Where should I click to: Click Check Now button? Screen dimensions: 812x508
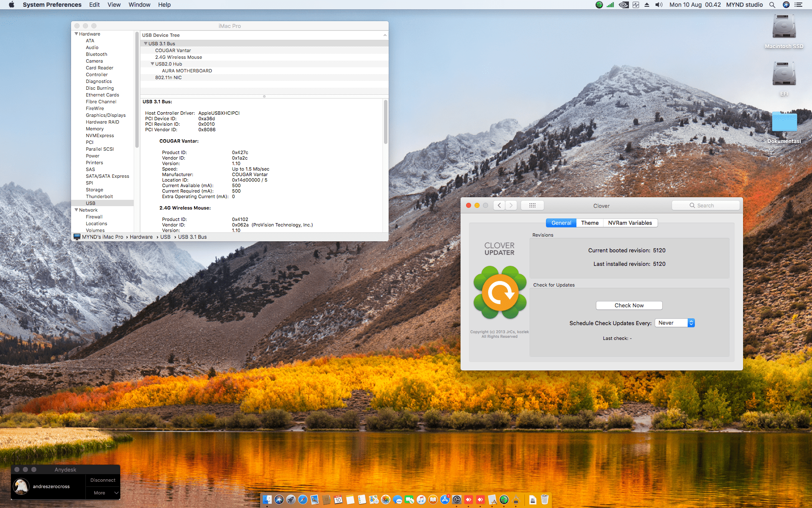coord(629,305)
